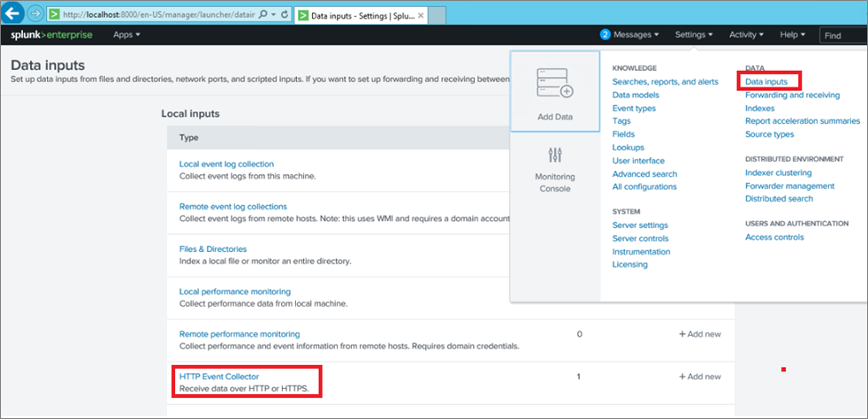Click the Local inputs heading
Image resolution: width=868 pixels, height=419 pixels.
[x=190, y=113]
